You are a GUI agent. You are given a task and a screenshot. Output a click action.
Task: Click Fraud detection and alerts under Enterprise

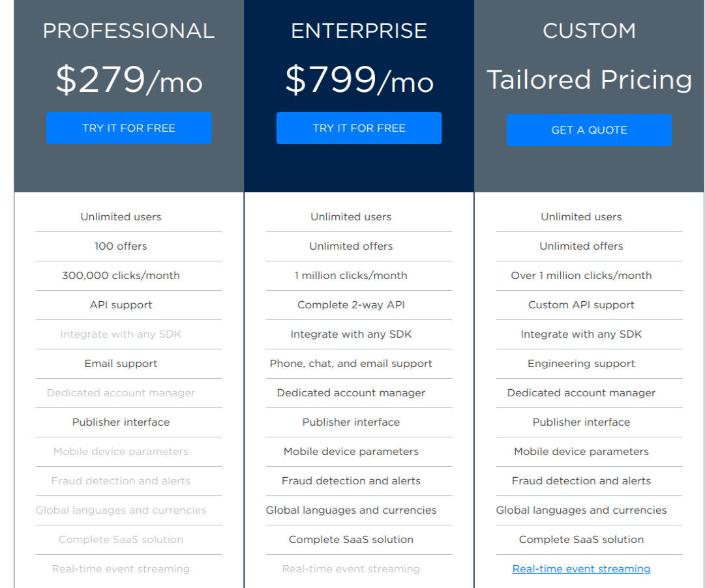(x=350, y=480)
